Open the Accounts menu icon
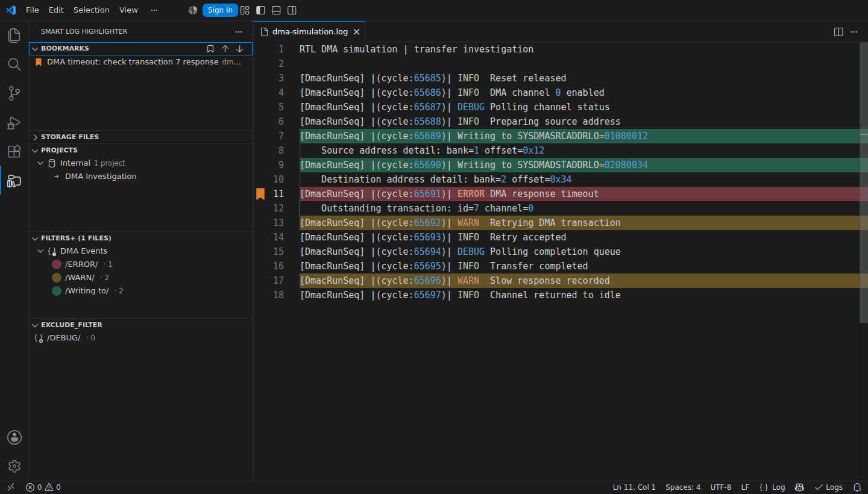 coord(14,437)
